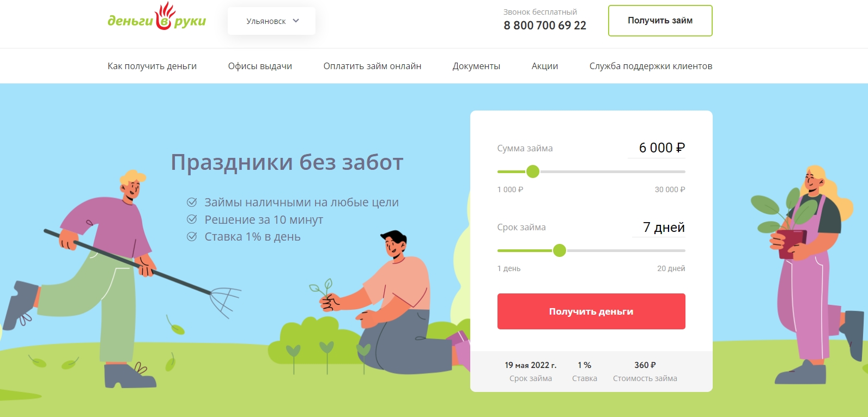Click the Сумма займа slider handle
This screenshot has width=868, height=417.
533,171
